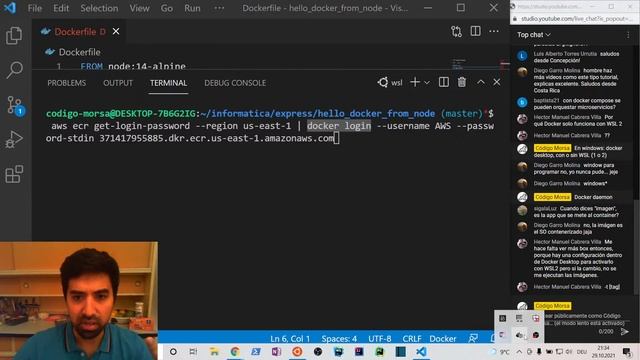
Task: Change the Docker language mode
Action: [x=442, y=339]
